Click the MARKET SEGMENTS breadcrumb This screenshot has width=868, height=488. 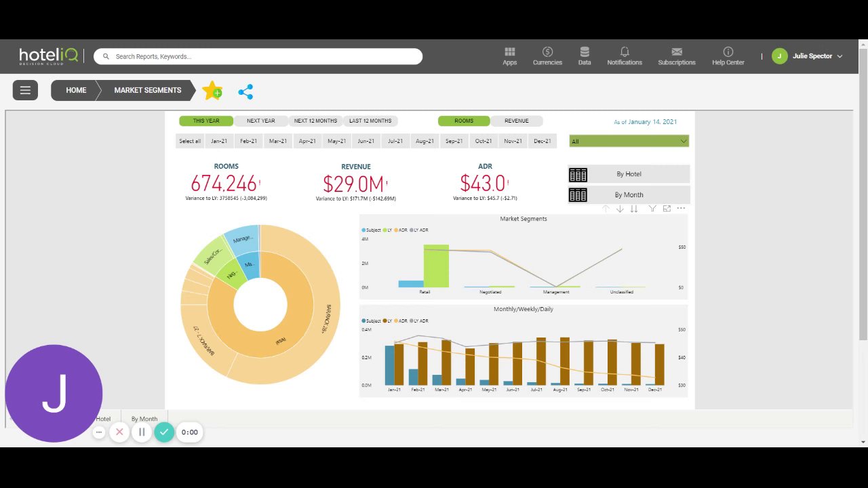coord(148,90)
